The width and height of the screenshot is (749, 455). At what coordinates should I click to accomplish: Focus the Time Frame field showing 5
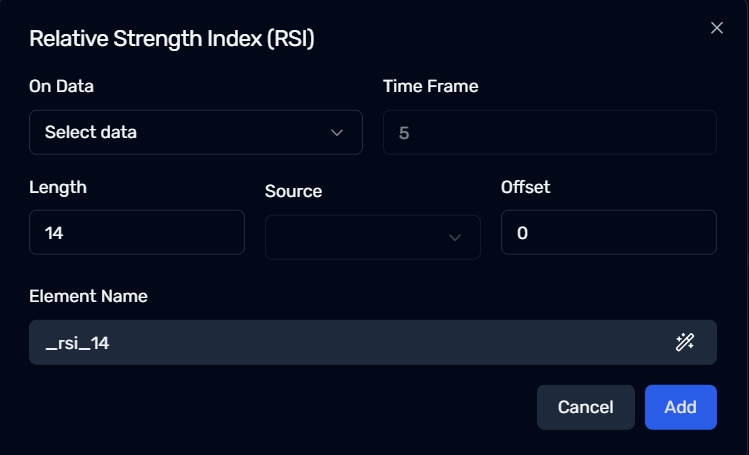coord(549,132)
